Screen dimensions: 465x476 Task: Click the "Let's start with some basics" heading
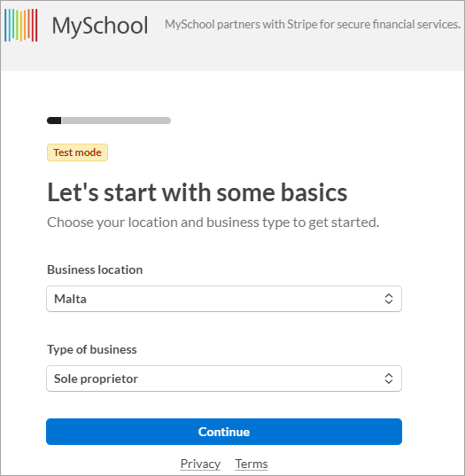(198, 192)
